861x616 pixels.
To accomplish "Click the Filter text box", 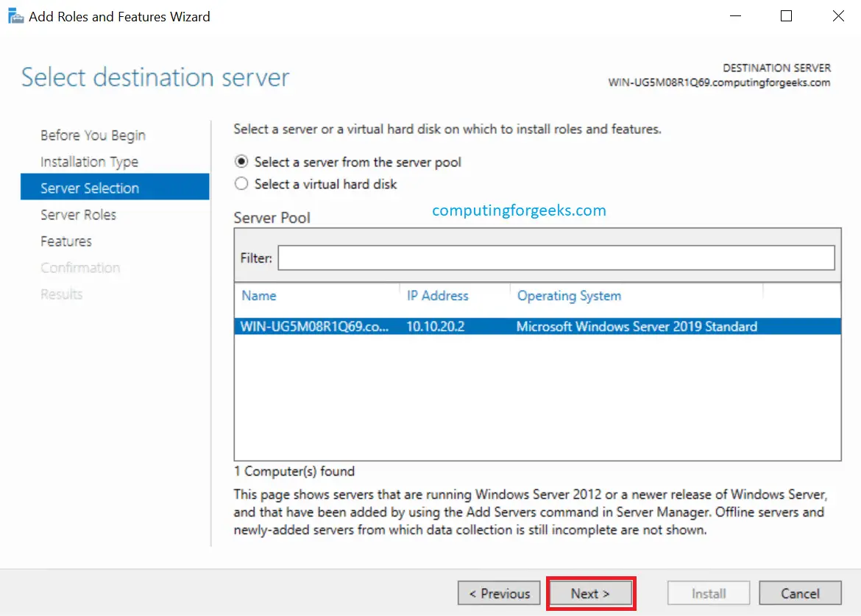I will pyautogui.click(x=556, y=258).
